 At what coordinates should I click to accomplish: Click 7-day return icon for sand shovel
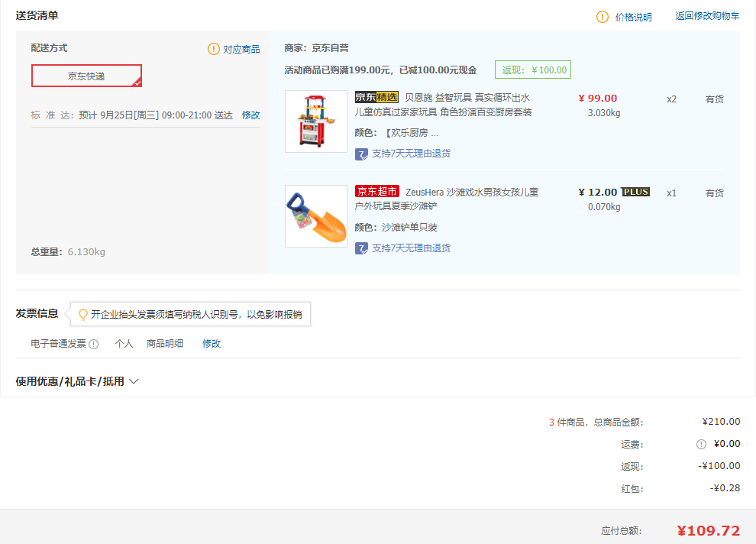tap(361, 249)
